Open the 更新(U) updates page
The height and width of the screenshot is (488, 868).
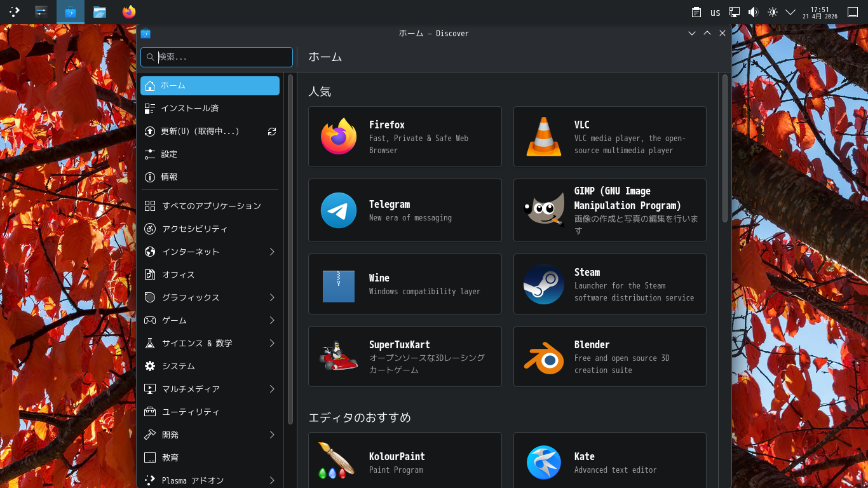point(210,132)
